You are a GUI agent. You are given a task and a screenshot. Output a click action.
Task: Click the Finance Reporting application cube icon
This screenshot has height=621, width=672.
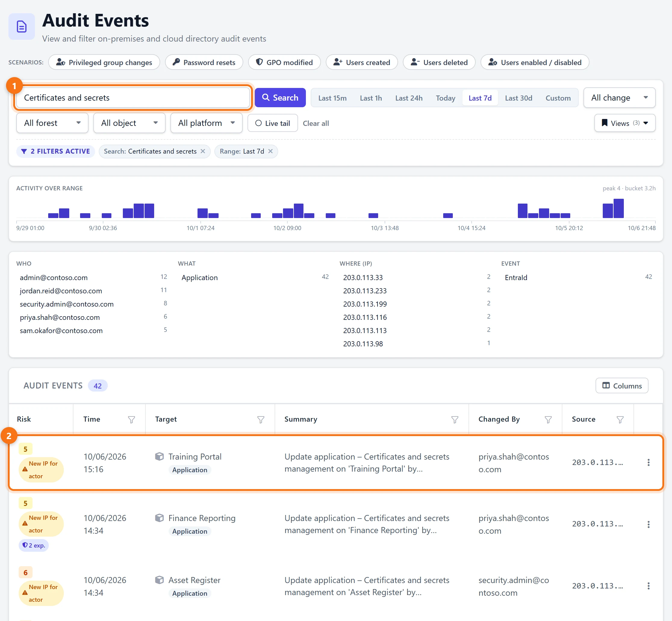point(159,518)
